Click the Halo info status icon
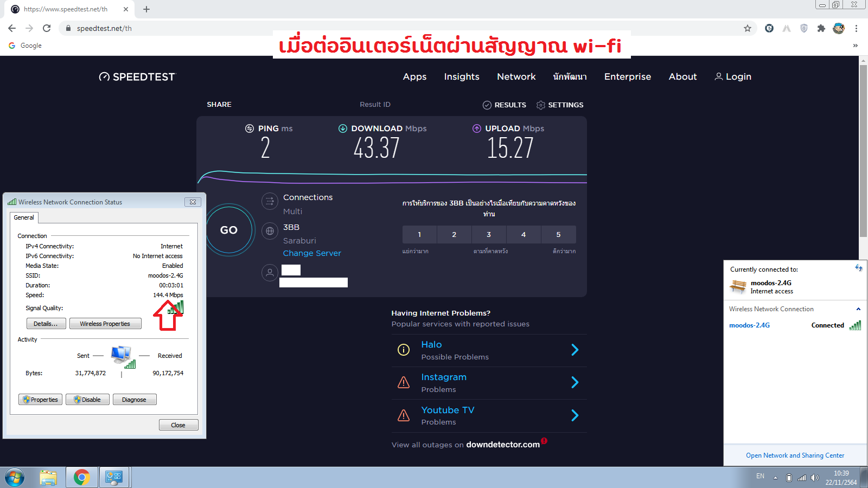868x488 pixels. [404, 350]
